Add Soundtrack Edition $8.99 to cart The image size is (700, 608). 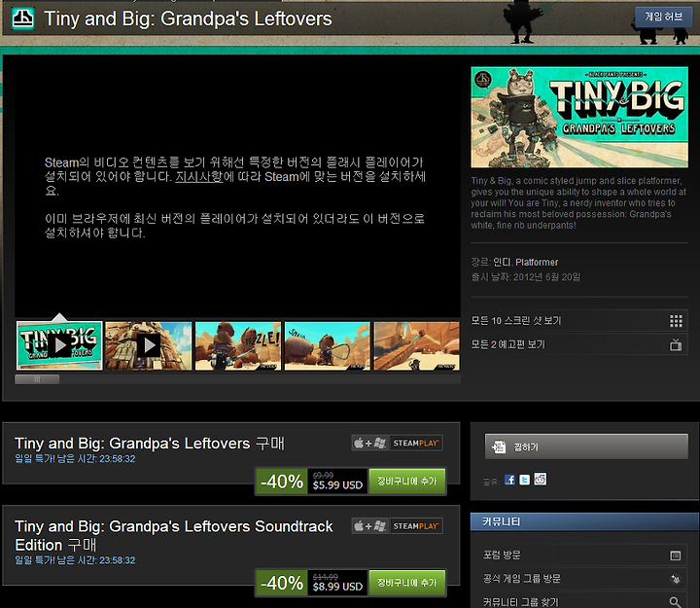406,583
